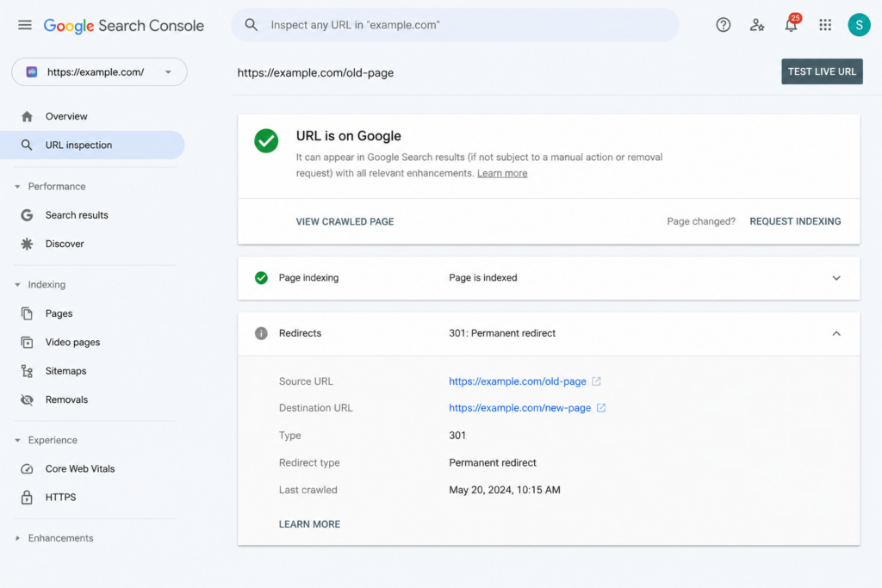Click the HTTPS padlock icon
Image resolution: width=882 pixels, height=588 pixels.
tap(27, 498)
